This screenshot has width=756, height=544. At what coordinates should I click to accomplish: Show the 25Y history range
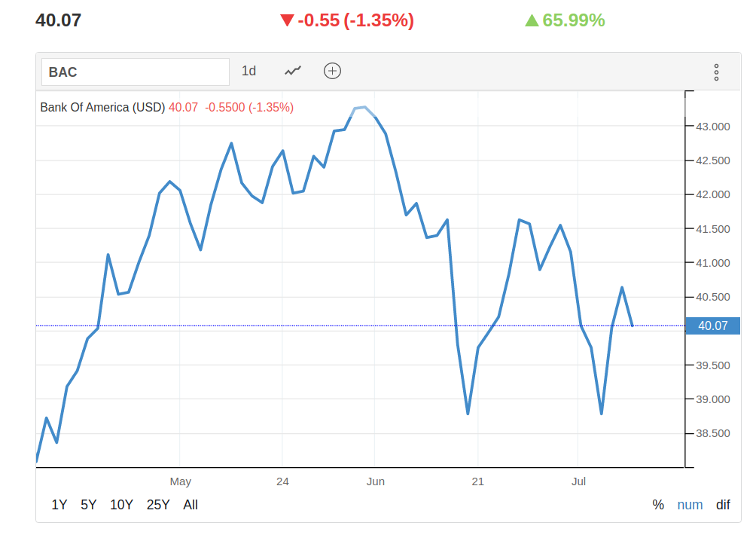click(158, 505)
